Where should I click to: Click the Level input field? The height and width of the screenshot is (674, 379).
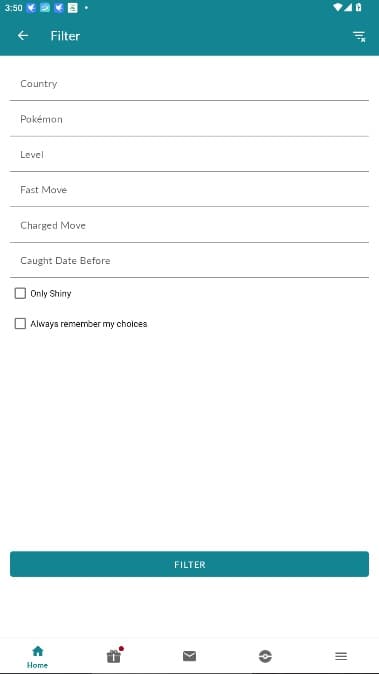coord(190,154)
